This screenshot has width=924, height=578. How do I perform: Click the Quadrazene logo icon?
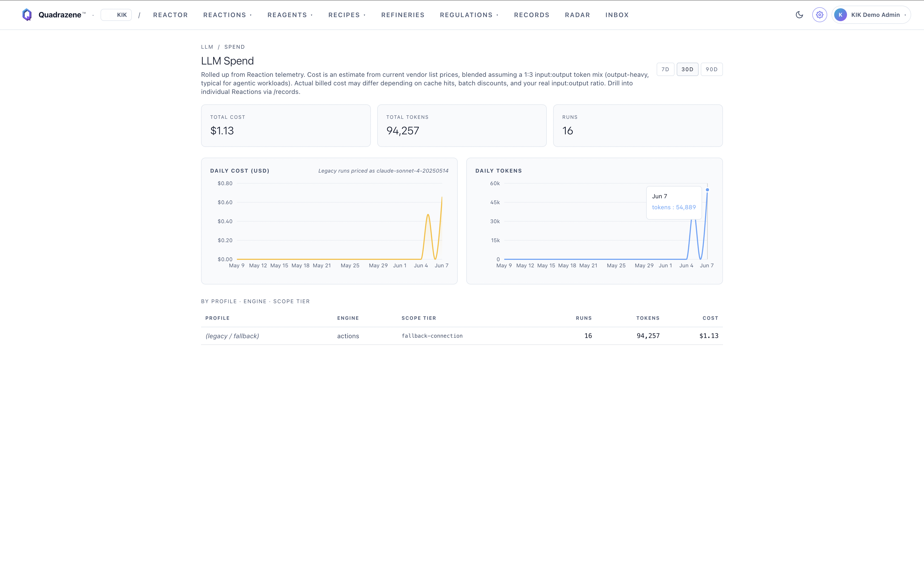[x=27, y=15]
